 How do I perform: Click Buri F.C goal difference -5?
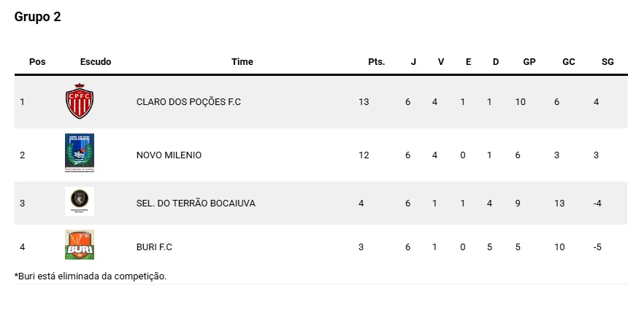(x=597, y=247)
